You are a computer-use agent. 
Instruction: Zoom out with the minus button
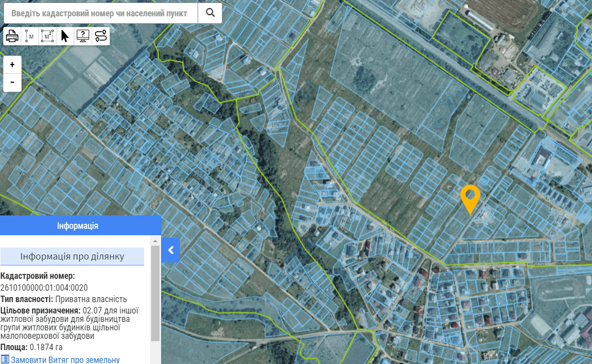tap(12, 82)
